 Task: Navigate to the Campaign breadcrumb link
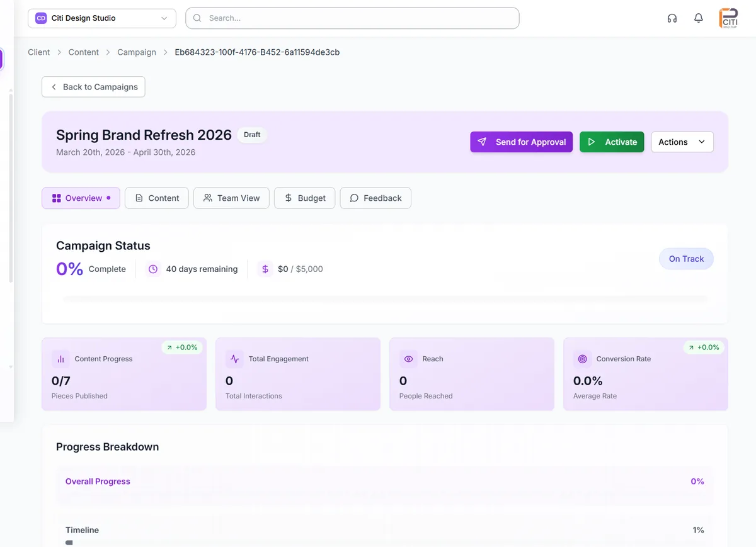pyautogui.click(x=137, y=52)
